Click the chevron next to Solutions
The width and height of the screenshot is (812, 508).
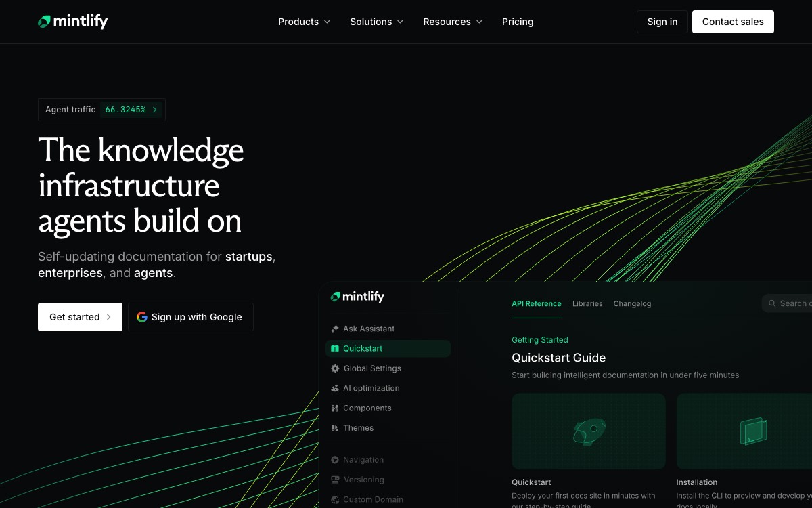(x=400, y=22)
